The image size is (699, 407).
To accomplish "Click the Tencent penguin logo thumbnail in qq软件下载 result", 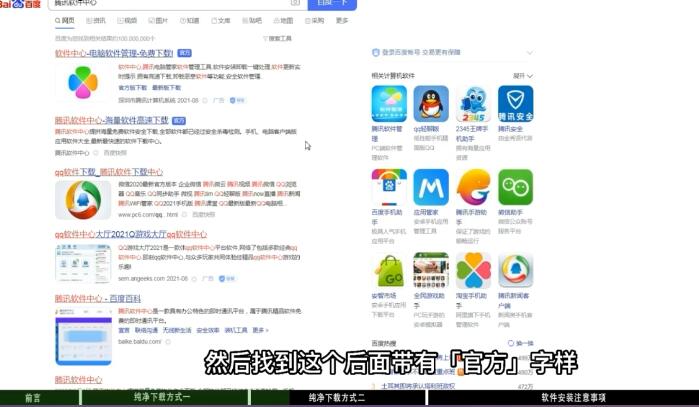I will point(83,200).
